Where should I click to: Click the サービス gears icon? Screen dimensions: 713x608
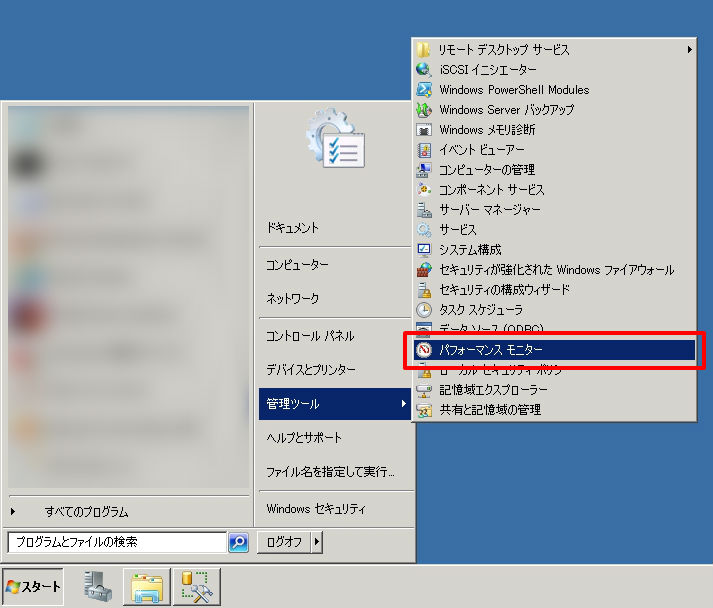click(x=424, y=230)
